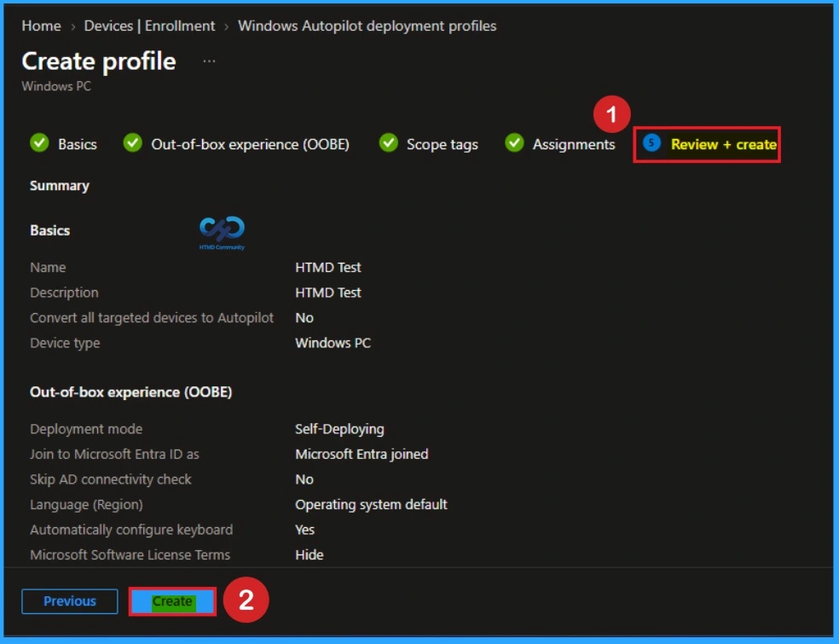The width and height of the screenshot is (839, 644).
Task: Click the Name value HTMD Test
Action: pos(328,267)
